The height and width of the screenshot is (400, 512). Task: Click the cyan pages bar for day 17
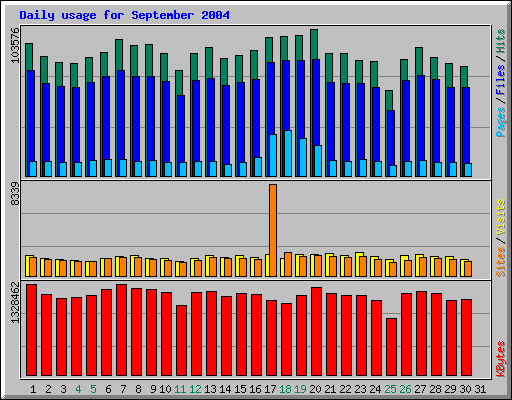pyautogui.click(x=273, y=155)
